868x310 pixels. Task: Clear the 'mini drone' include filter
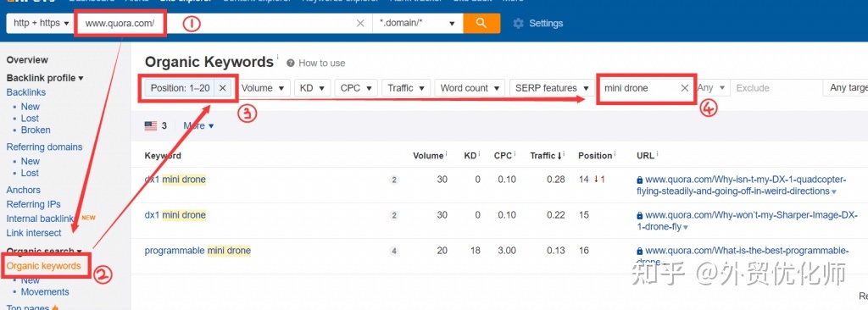[x=685, y=88]
